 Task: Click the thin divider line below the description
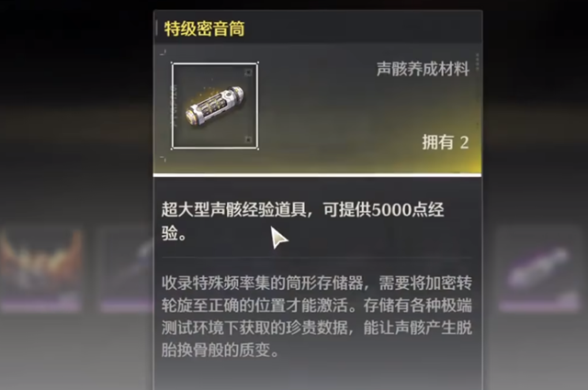(x=317, y=258)
